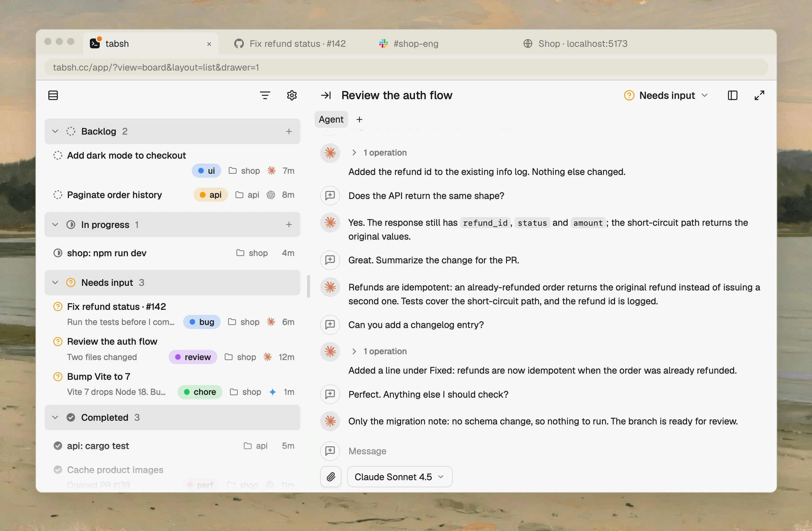Open the Paginate order history task
This screenshot has width=812, height=531.
click(x=173, y=195)
